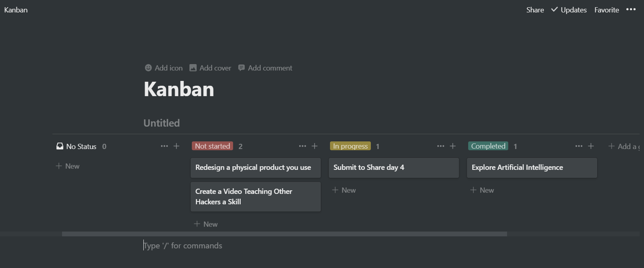
Task: Click the Add cover image icon
Action: (x=193, y=68)
